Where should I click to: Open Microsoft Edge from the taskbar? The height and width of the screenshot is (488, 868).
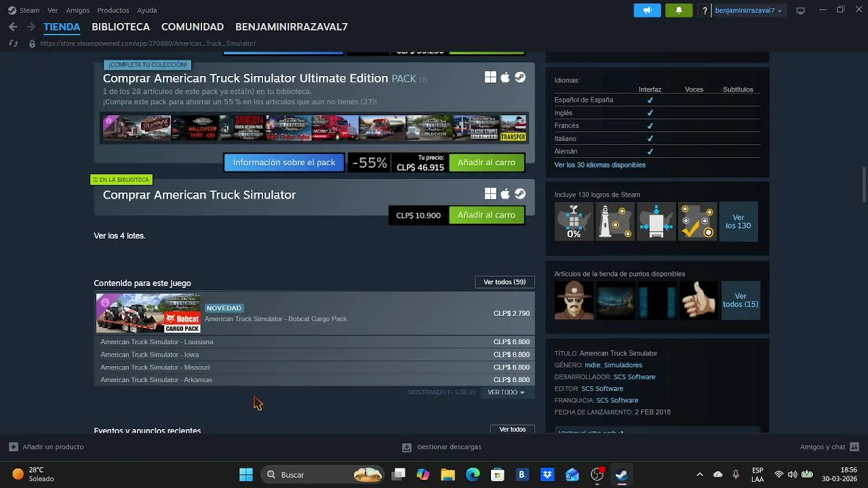coord(473,474)
